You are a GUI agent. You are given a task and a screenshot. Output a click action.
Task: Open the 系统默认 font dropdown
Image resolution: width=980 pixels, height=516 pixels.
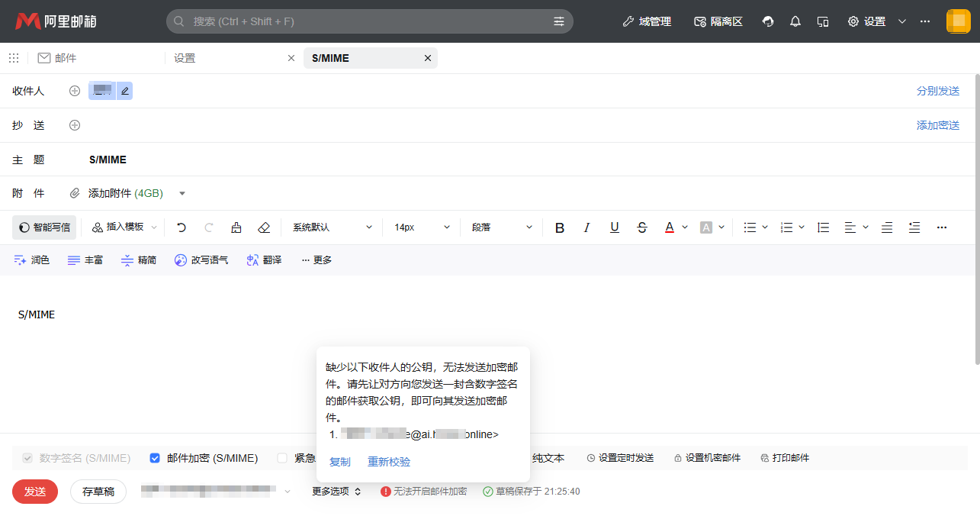(x=333, y=227)
